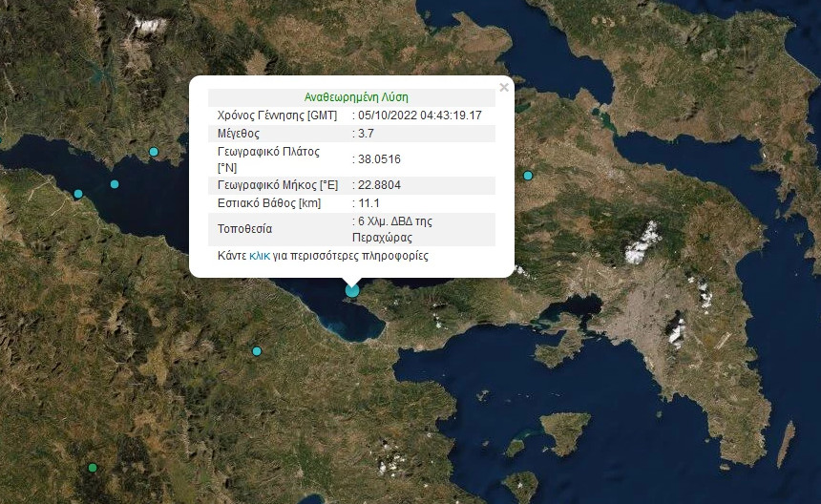Click the longitude value 22.8804
The image size is (821, 504).
379,185
